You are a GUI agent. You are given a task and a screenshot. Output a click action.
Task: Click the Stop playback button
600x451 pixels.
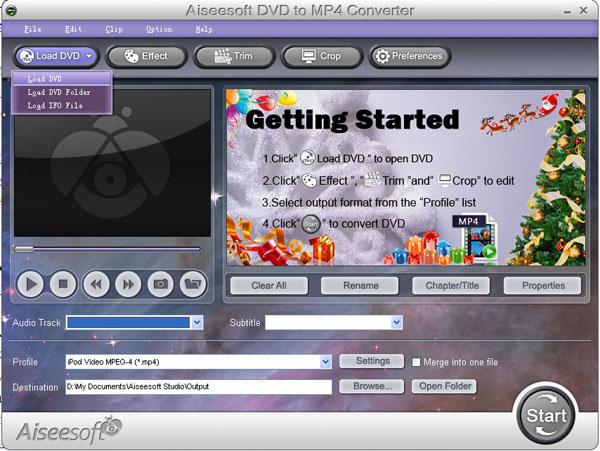point(63,284)
